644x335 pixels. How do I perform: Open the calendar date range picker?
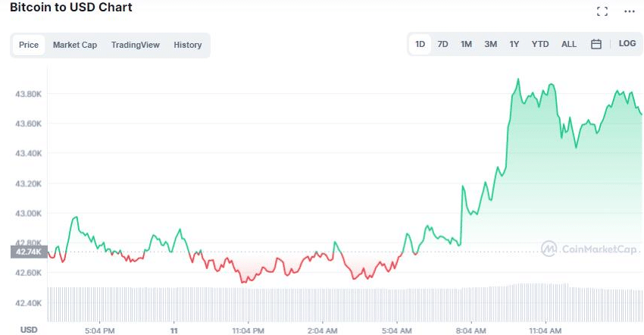596,44
